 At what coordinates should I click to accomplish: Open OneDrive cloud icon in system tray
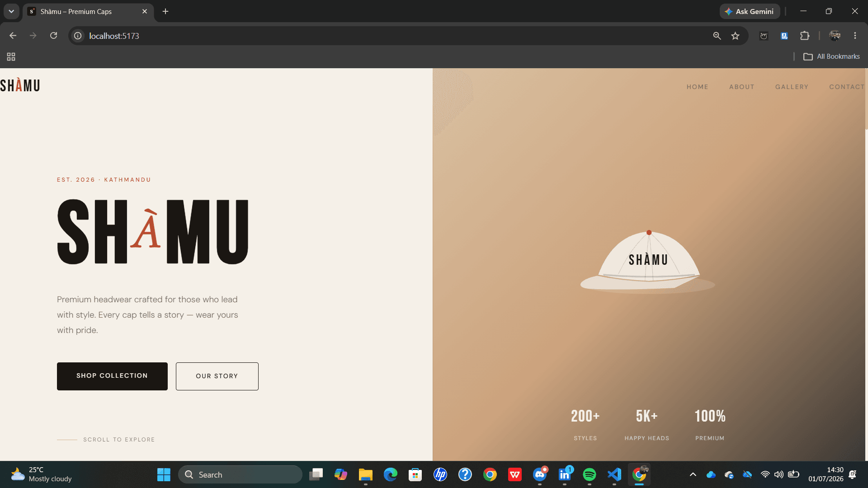pos(711,474)
